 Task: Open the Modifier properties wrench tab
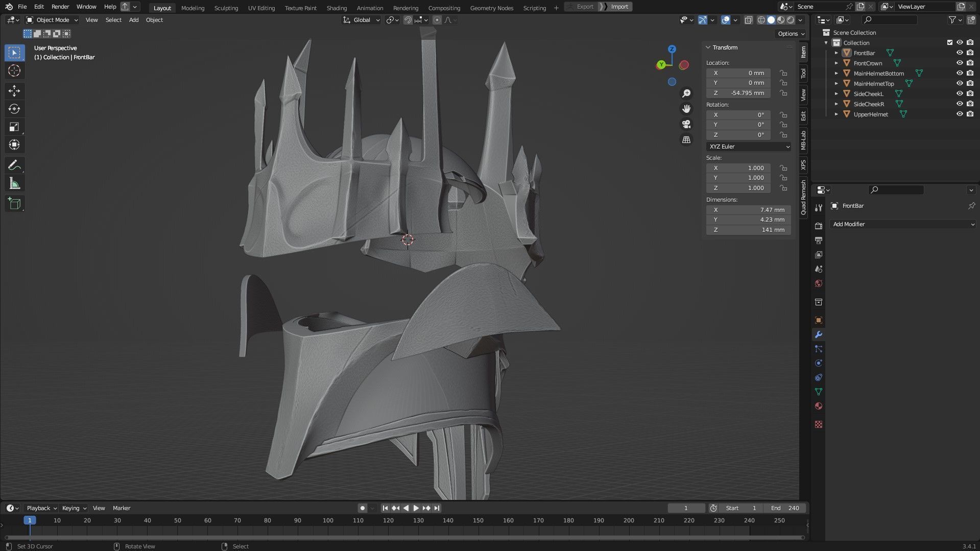pyautogui.click(x=819, y=334)
